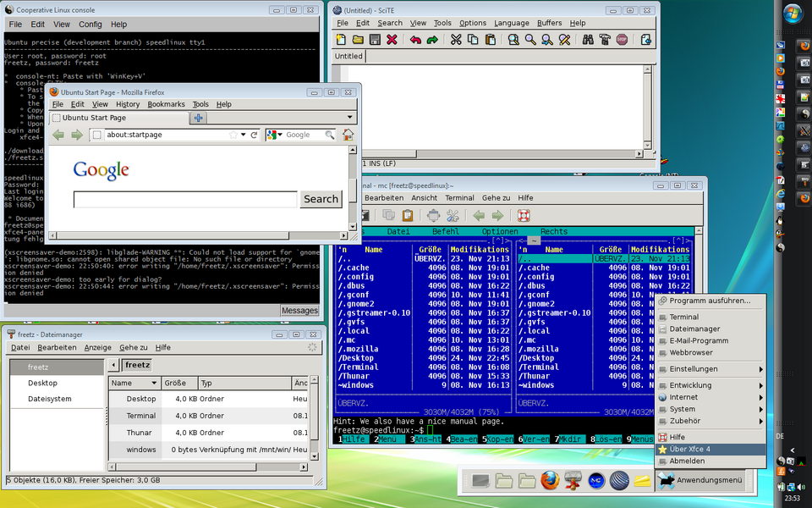The image size is (812, 508).
Task: Open Firefox list all tabs dropdown
Action: tap(349, 118)
